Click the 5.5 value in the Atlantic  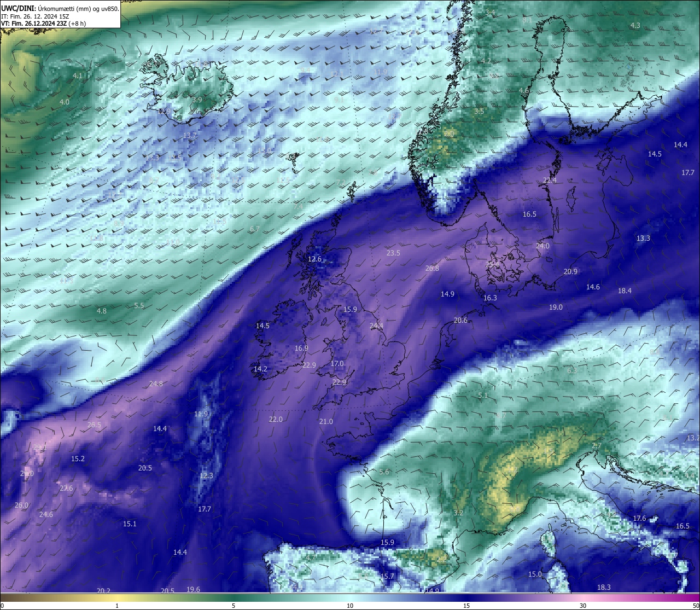click(139, 305)
